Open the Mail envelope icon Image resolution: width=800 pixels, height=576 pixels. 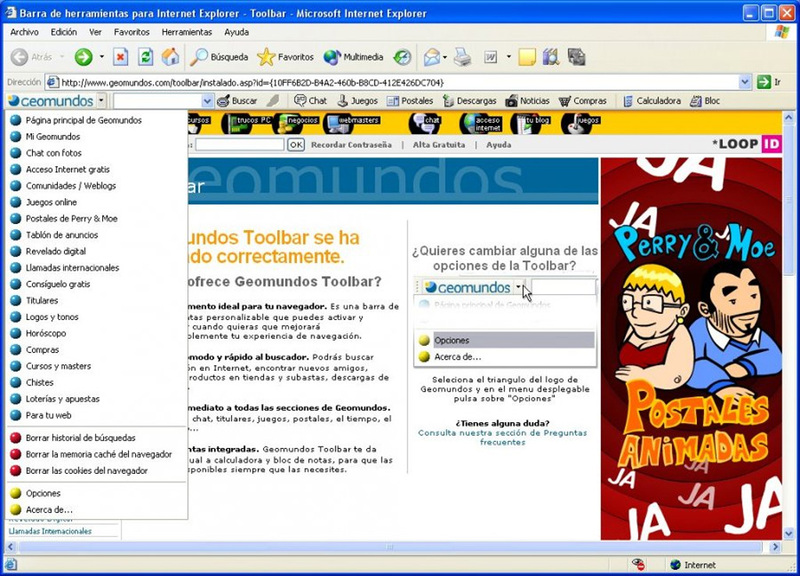coord(432,57)
